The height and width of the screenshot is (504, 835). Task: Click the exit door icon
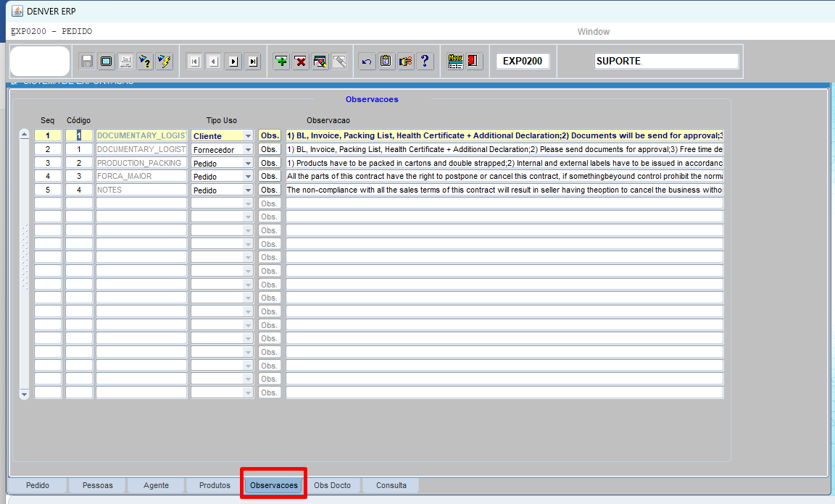point(474,62)
